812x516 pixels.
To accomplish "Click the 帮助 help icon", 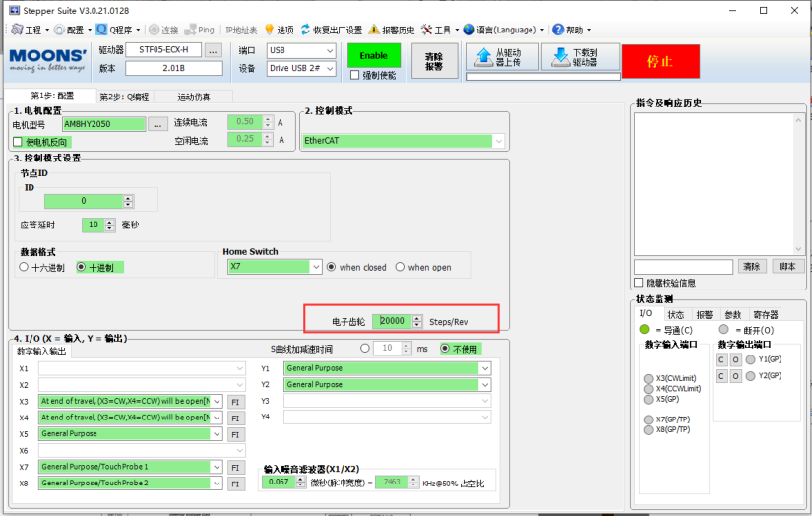I will (558, 30).
